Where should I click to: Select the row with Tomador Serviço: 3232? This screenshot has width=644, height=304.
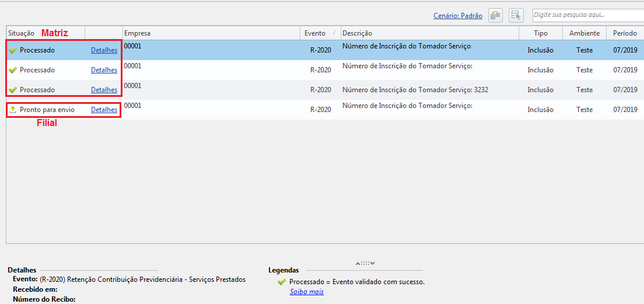pos(325,89)
